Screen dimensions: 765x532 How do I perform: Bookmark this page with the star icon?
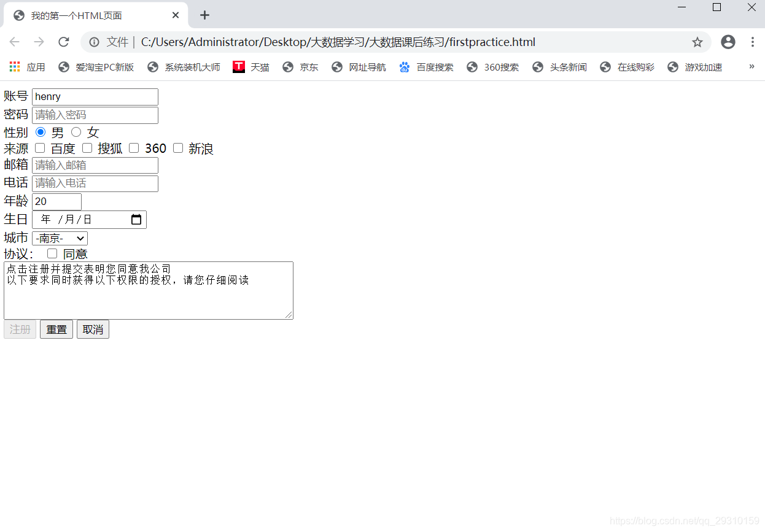coord(697,42)
